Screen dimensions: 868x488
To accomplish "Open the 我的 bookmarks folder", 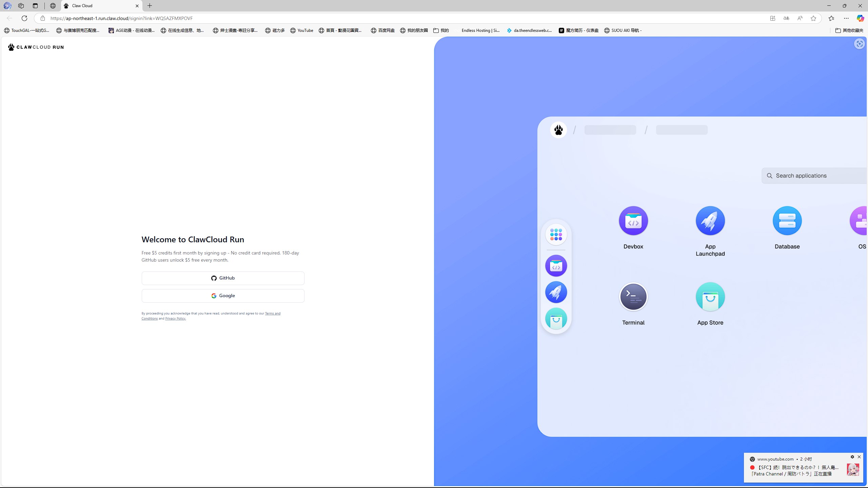I will (441, 30).
